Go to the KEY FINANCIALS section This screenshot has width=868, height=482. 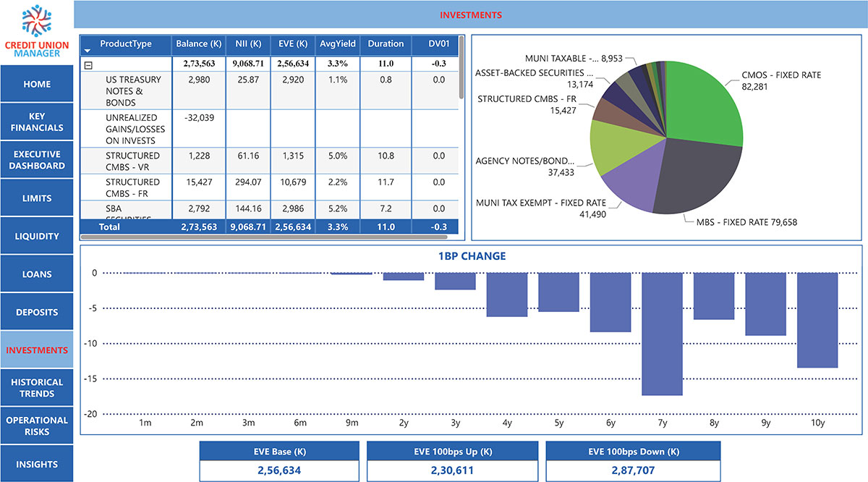pyautogui.click(x=37, y=122)
